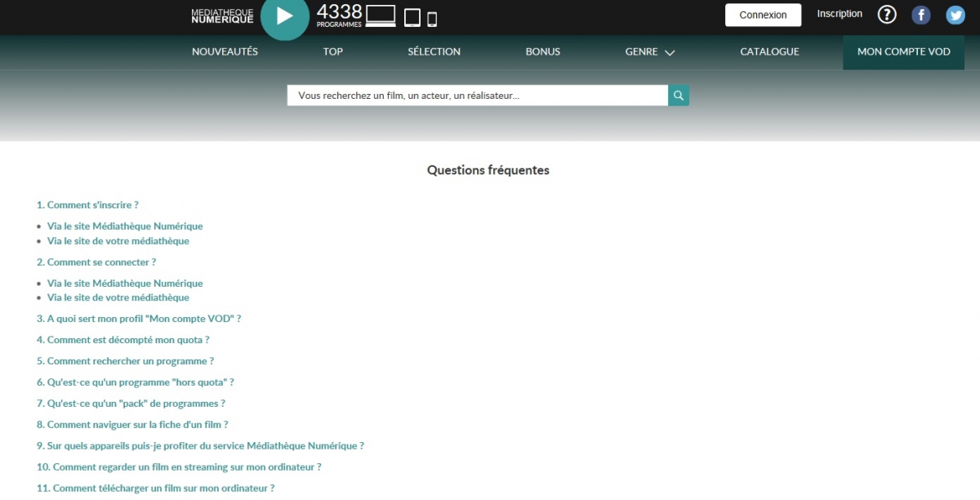Open question 4 about quota counting
The width and height of the screenshot is (980, 500).
(x=122, y=340)
